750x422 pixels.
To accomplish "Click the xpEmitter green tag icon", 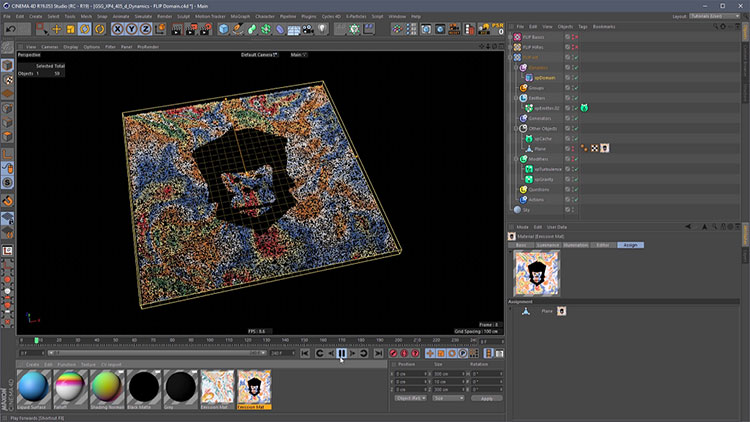I will click(584, 108).
